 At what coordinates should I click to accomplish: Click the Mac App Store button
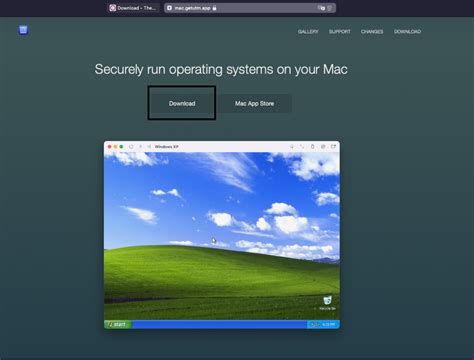click(254, 104)
